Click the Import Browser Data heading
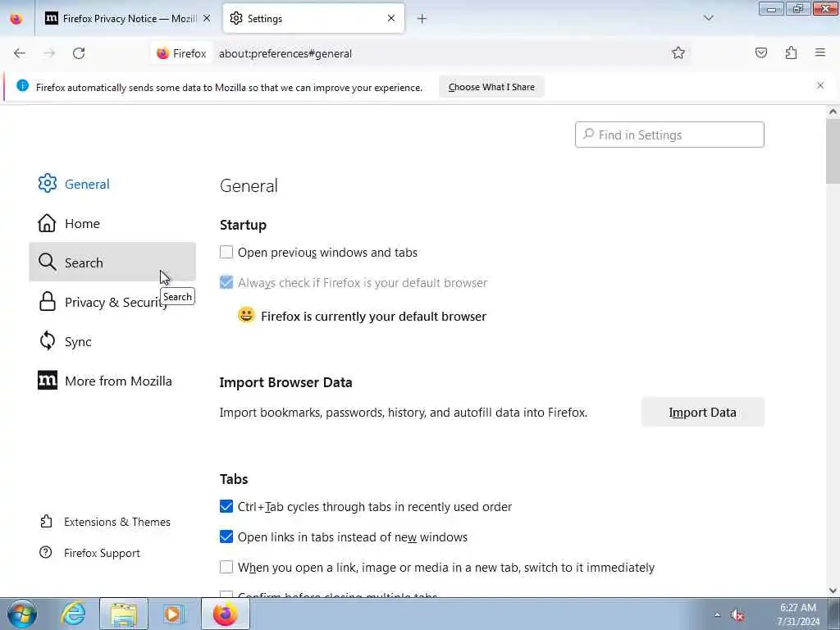Viewport: 840px width, 630px height. pos(286,382)
